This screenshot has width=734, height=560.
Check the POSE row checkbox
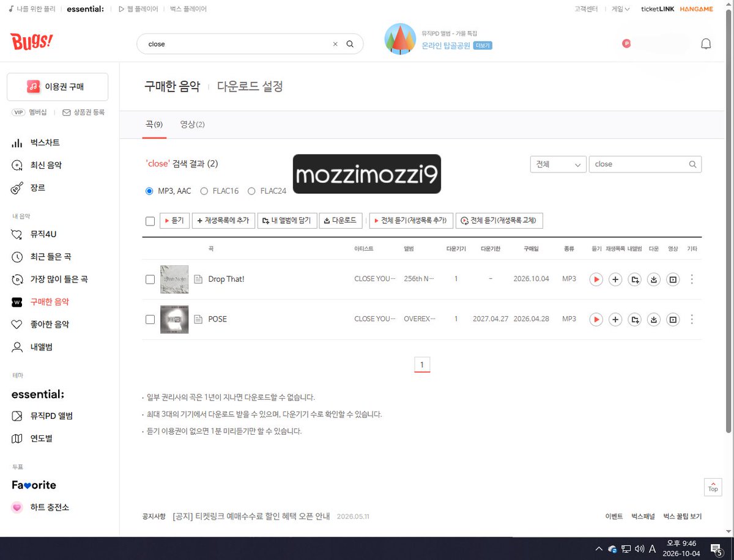[150, 319]
